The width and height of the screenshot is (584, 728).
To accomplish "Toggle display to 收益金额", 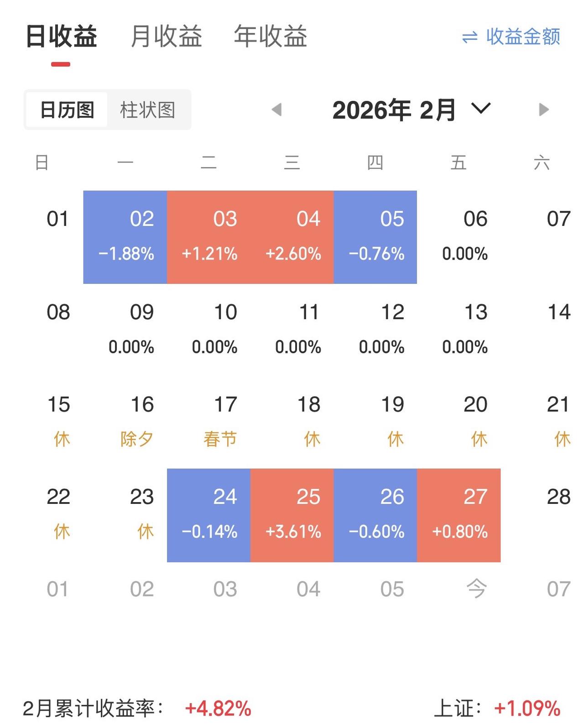I will click(523, 37).
